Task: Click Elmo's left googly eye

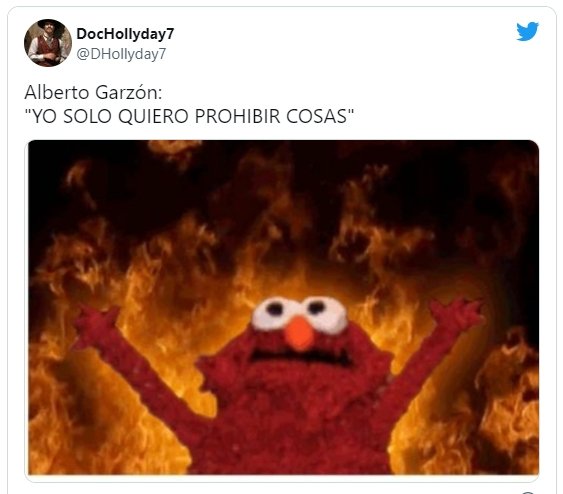Action: tap(273, 313)
